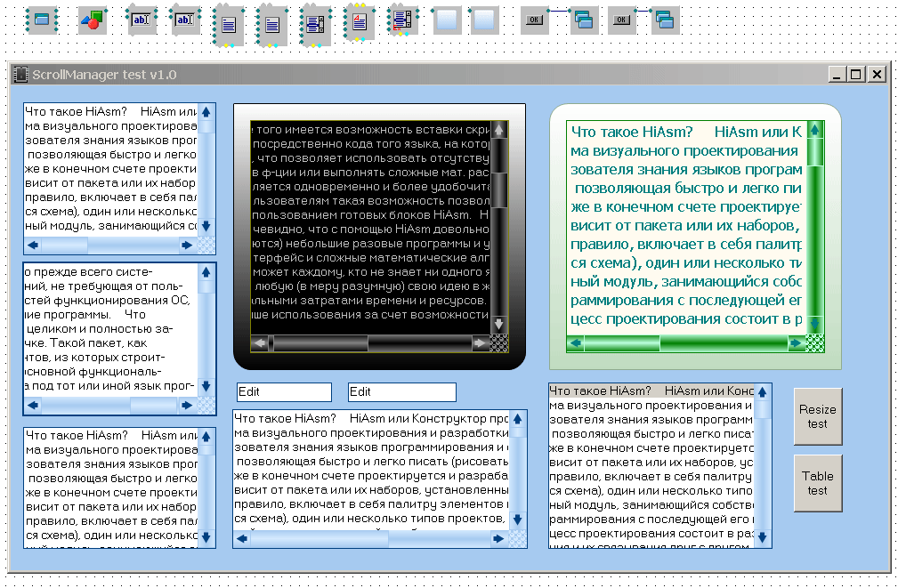Click up arrow of bottom-right text panel
898x588 pixels.
point(762,392)
